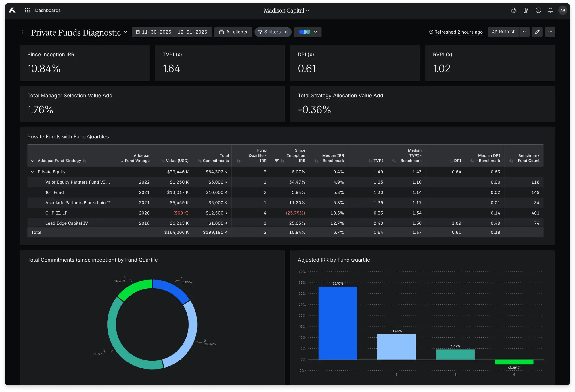Click the (23.75%) IRR cell
This screenshot has width=575, height=392.
click(x=295, y=213)
